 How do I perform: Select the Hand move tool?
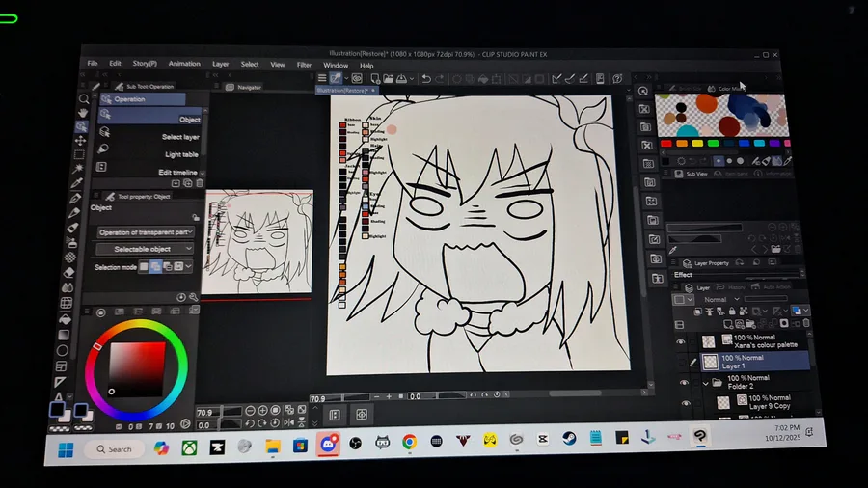(x=83, y=113)
